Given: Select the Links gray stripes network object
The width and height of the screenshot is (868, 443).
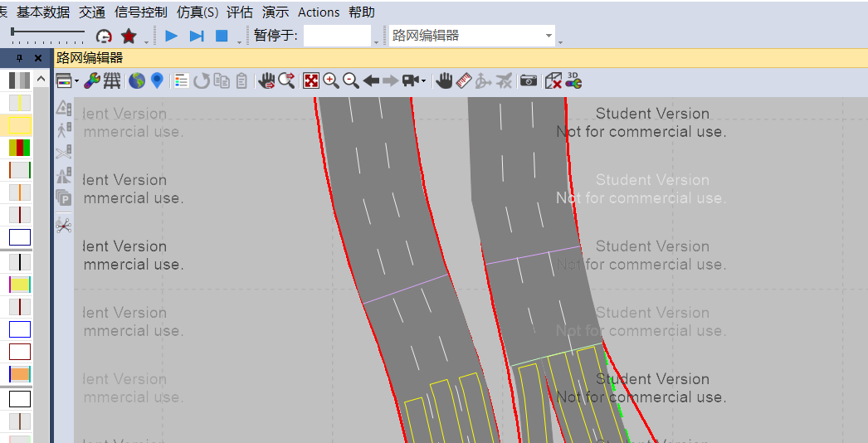Looking at the screenshot, I should 19,80.
